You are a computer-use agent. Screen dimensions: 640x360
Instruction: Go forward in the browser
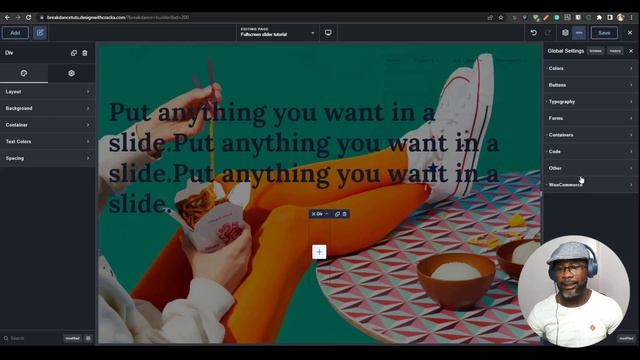coord(18,17)
